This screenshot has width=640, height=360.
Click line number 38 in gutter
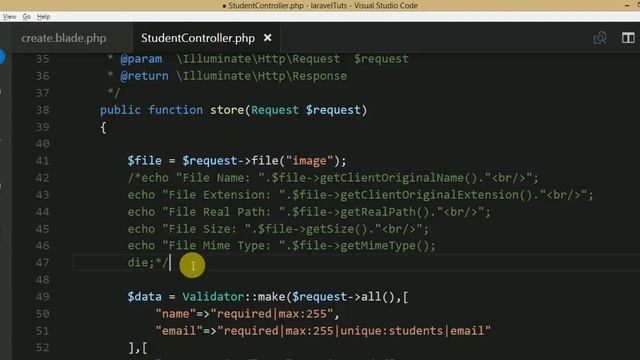click(42, 110)
